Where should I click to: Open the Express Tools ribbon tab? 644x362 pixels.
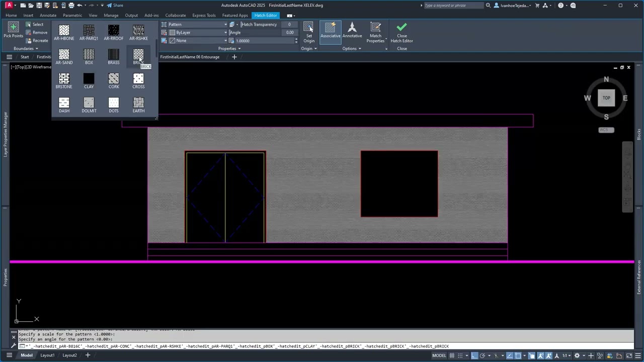click(204, 15)
